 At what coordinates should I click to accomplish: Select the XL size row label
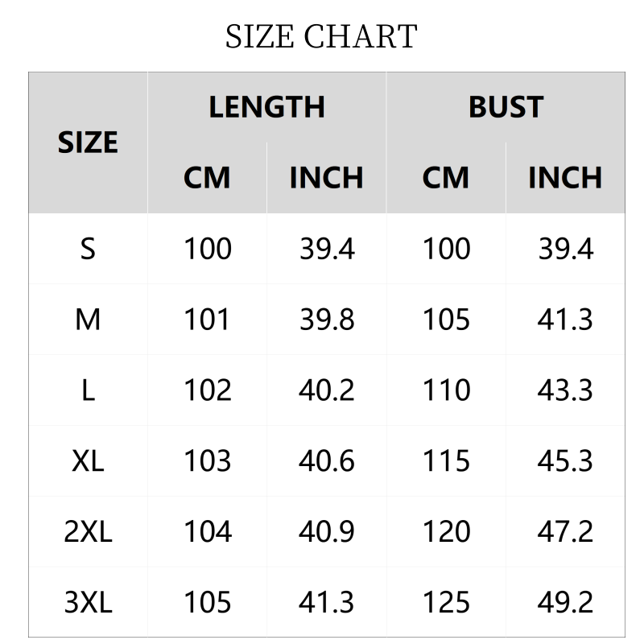88,461
